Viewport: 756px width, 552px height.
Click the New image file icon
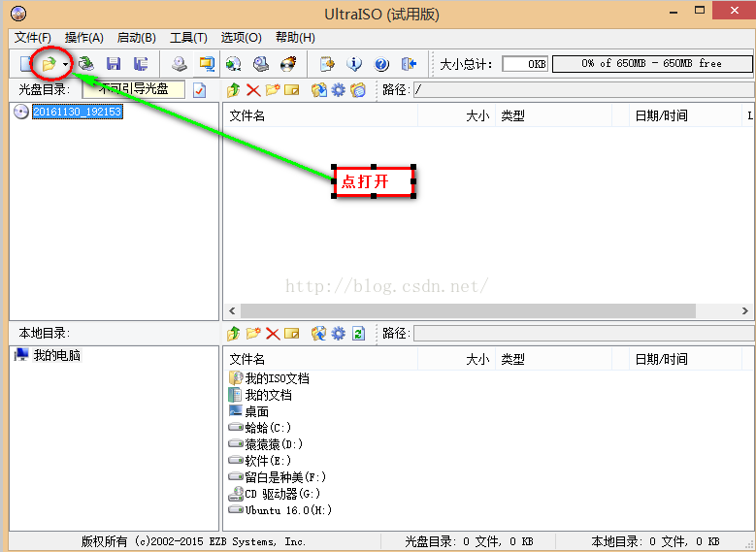point(25,63)
